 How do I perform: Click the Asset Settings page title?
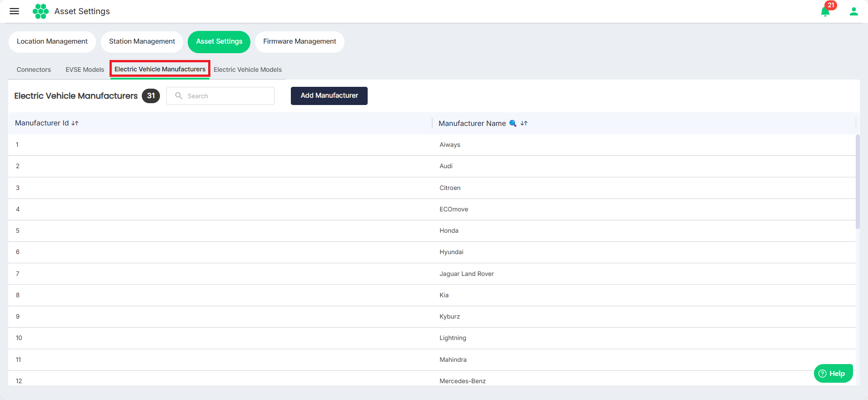click(x=82, y=11)
